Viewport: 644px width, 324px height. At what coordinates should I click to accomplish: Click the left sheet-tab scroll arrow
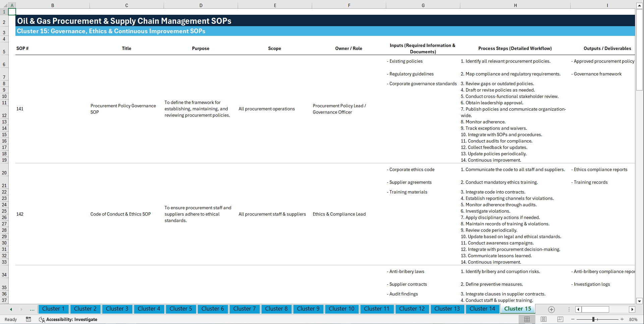[10, 309]
